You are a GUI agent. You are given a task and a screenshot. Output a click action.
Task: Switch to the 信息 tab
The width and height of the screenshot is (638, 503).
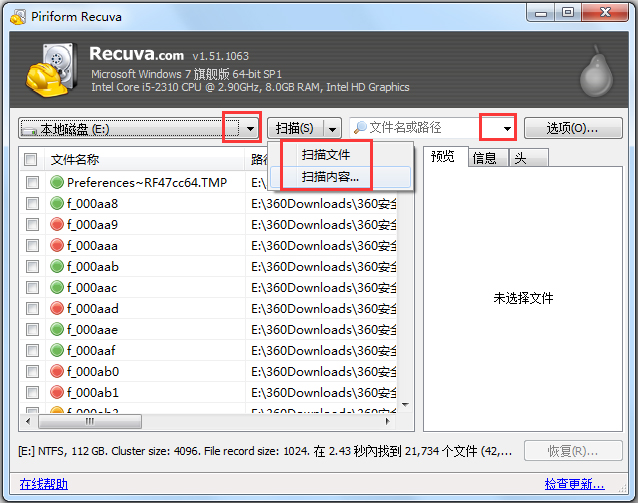coord(484,157)
